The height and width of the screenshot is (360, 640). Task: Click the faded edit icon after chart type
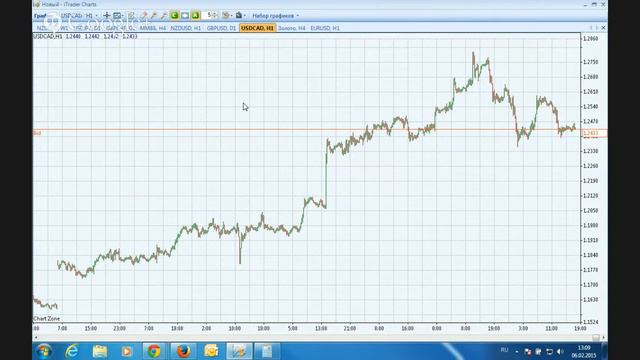[x=131, y=16]
